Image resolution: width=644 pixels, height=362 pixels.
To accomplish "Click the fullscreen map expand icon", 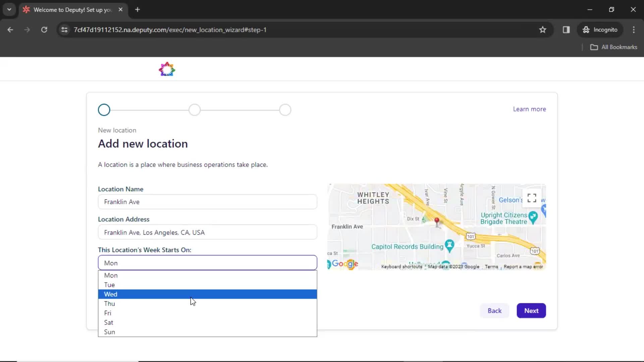I will tap(531, 198).
